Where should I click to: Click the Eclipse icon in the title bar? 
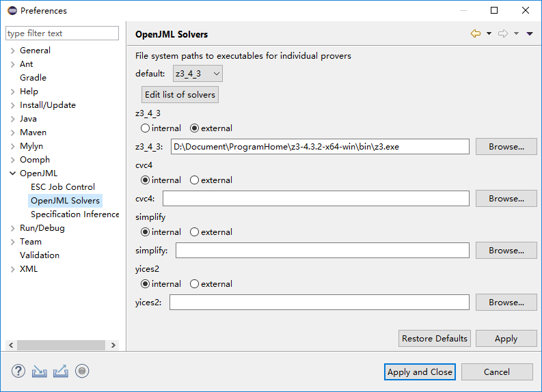click(x=12, y=11)
